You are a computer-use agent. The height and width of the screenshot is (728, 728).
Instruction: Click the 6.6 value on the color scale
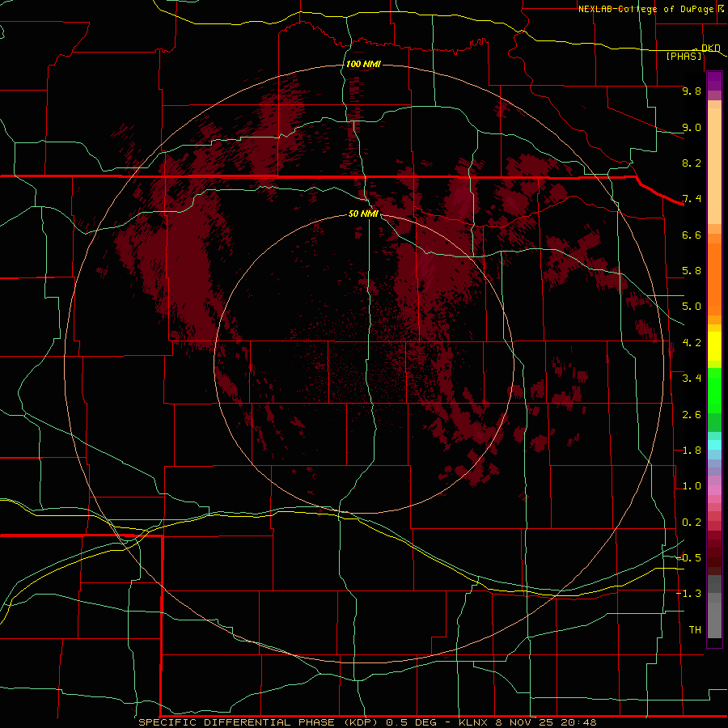pyautogui.click(x=692, y=235)
